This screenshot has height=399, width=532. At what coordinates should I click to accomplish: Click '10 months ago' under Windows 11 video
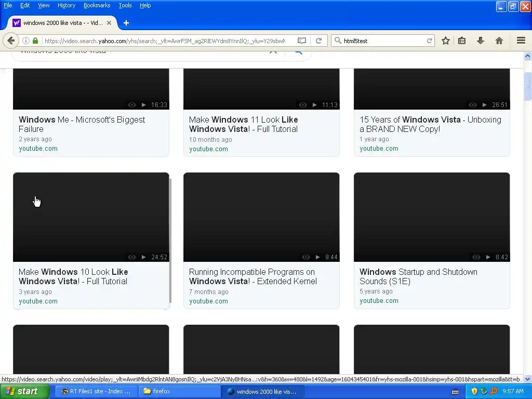(210, 139)
